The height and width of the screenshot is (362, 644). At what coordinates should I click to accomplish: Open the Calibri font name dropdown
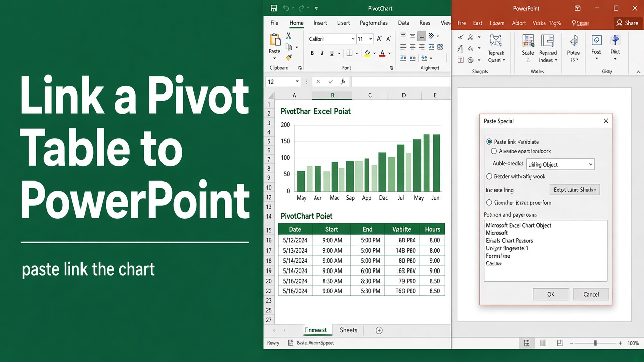coord(353,39)
